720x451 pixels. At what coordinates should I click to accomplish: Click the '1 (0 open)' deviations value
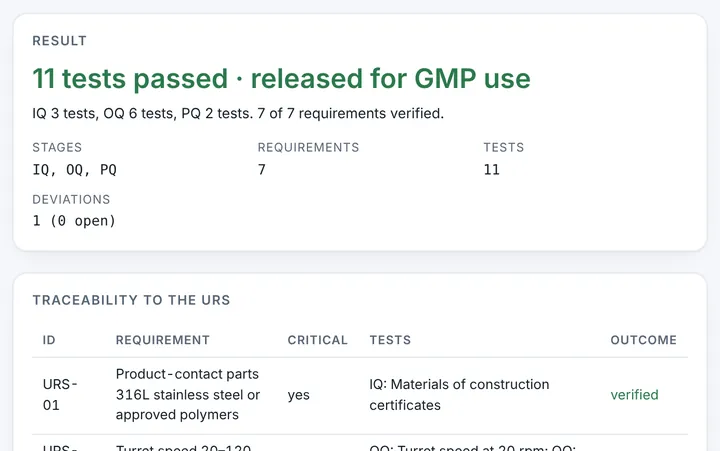coord(74,221)
